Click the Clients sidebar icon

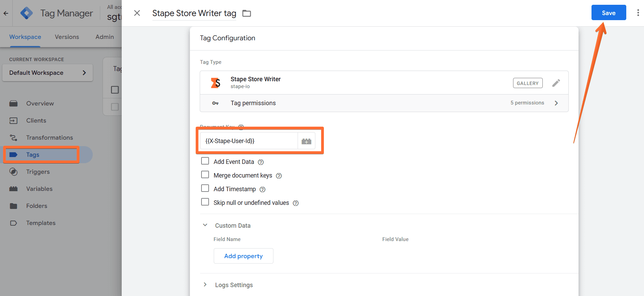[13, 121]
